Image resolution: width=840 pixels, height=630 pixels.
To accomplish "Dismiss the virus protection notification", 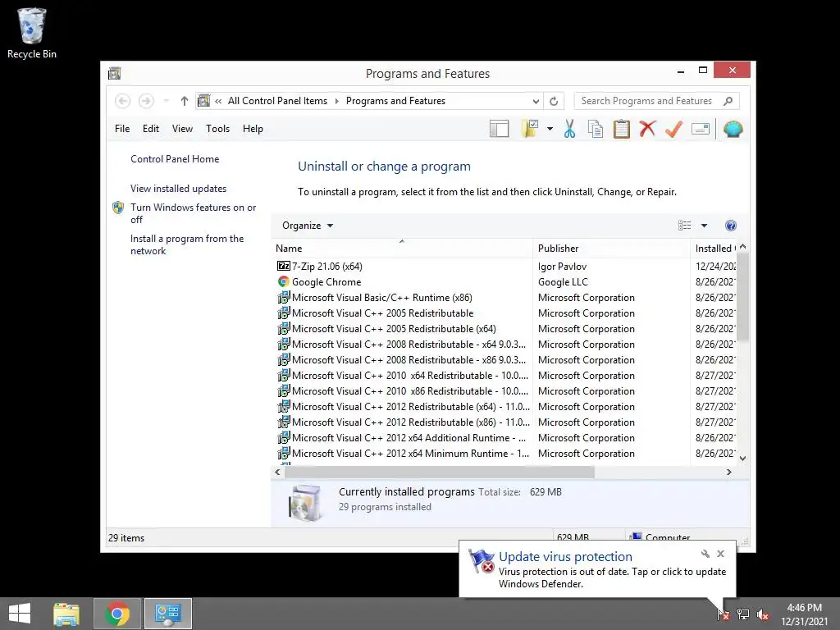I will point(720,554).
